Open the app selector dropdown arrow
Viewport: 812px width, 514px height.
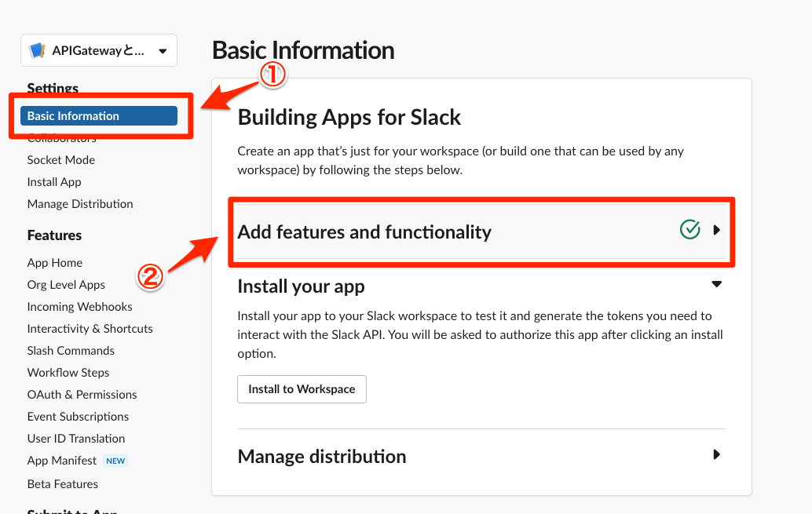point(163,52)
